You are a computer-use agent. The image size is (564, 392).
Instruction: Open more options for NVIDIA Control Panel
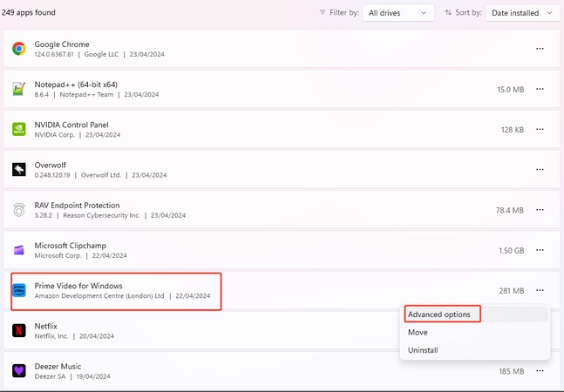tap(540, 129)
